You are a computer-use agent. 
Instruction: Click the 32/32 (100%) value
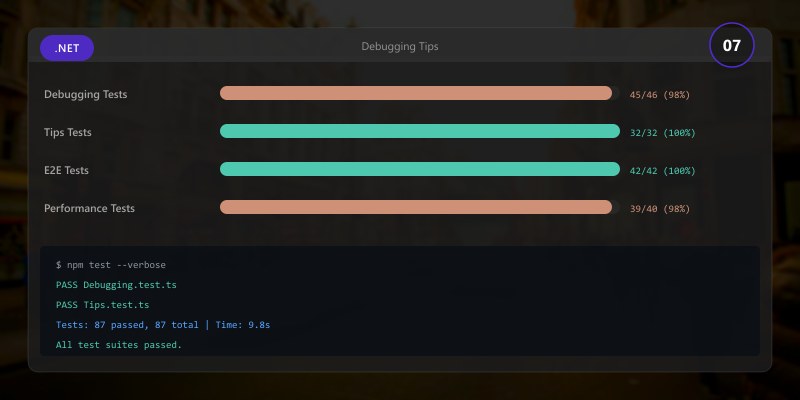(x=662, y=133)
